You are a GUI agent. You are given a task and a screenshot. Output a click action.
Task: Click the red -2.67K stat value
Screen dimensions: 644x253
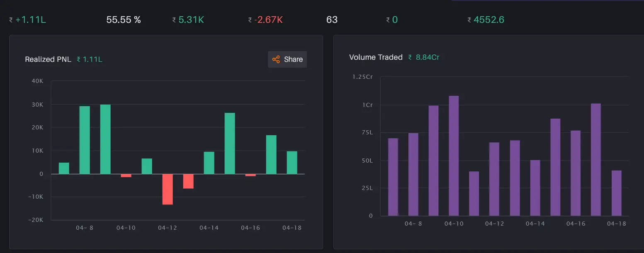pyautogui.click(x=269, y=19)
